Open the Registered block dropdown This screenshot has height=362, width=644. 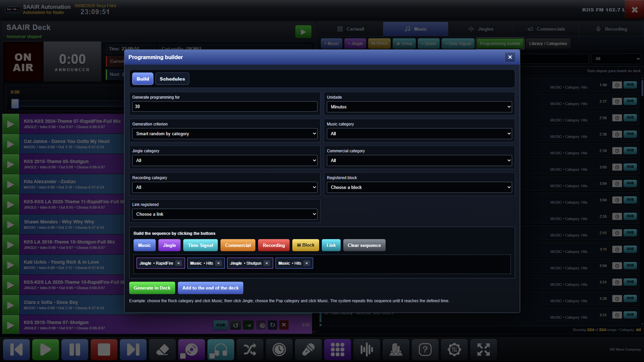click(x=419, y=187)
